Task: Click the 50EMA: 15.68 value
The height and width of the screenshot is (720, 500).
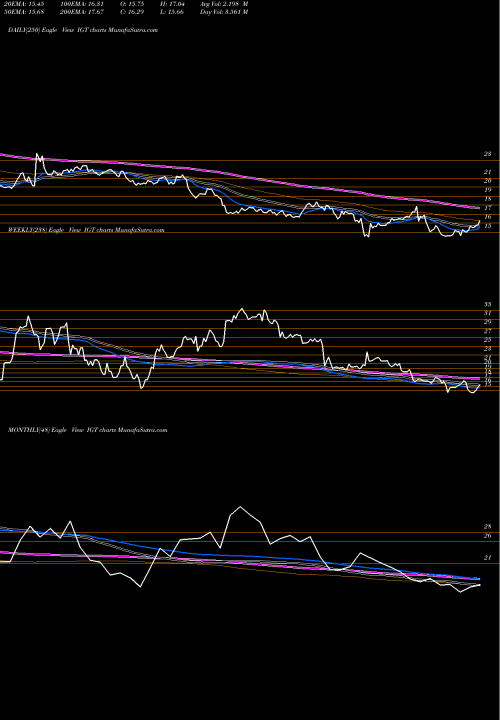Action: (x=22, y=12)
